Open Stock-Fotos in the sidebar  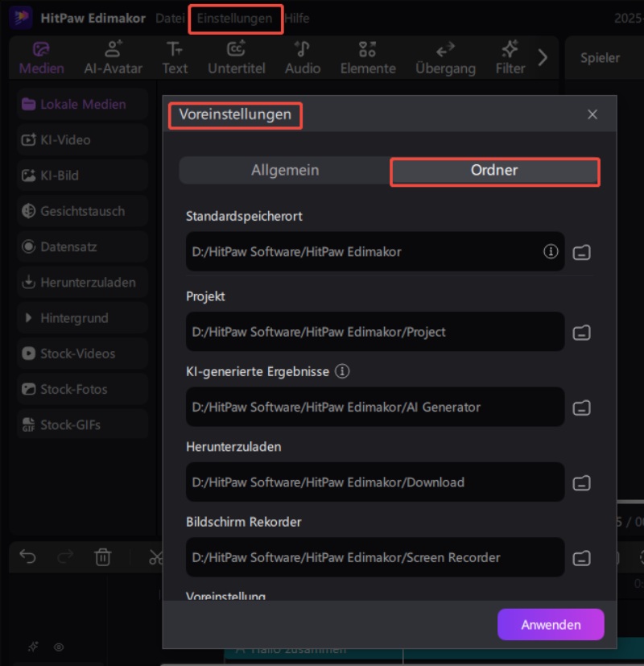point(82,390)
